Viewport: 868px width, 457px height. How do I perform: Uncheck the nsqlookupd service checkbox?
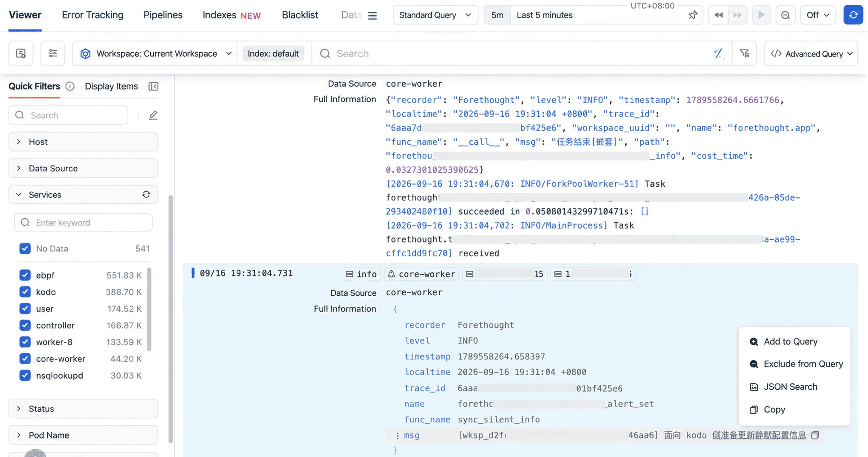point(25,375)
